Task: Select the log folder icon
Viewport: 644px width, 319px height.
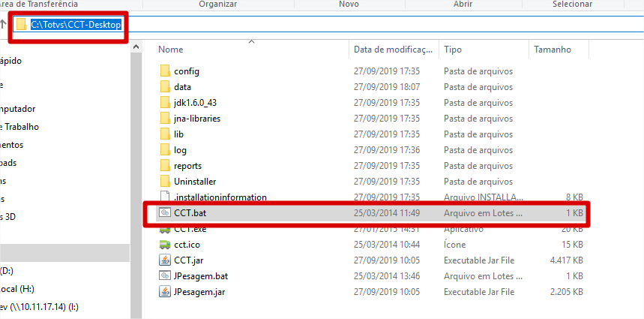Action: click(165, 150)
